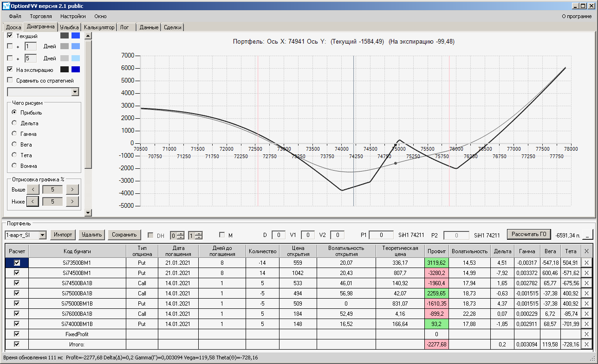Viewport: 598px width, 364px height.
Task: Open the Торговля menu
Action: pos(41,16)
